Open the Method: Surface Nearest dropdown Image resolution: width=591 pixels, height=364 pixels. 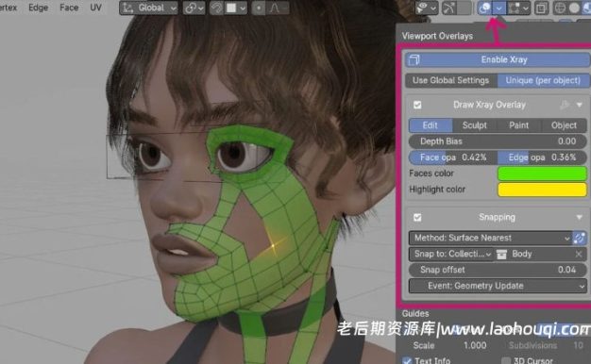[x=490, y=238]
